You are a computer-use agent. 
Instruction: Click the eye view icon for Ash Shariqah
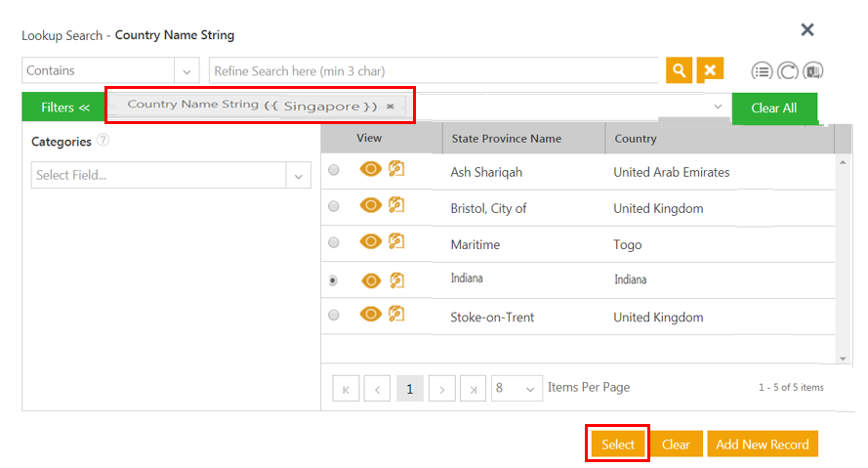370,170
